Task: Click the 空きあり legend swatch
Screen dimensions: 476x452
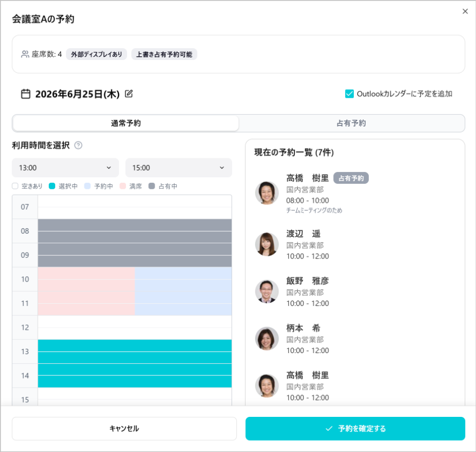Action: [x=15, y=186]
